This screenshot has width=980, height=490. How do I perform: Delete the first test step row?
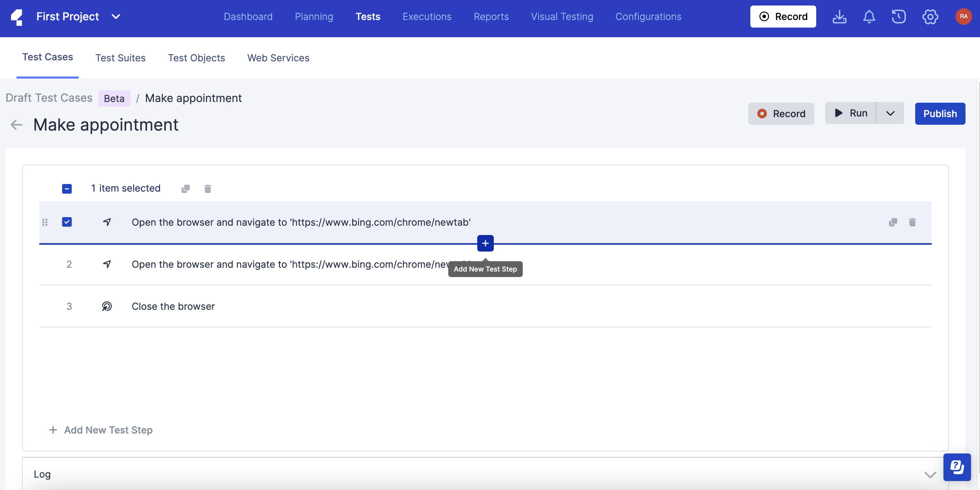point(912,222)
